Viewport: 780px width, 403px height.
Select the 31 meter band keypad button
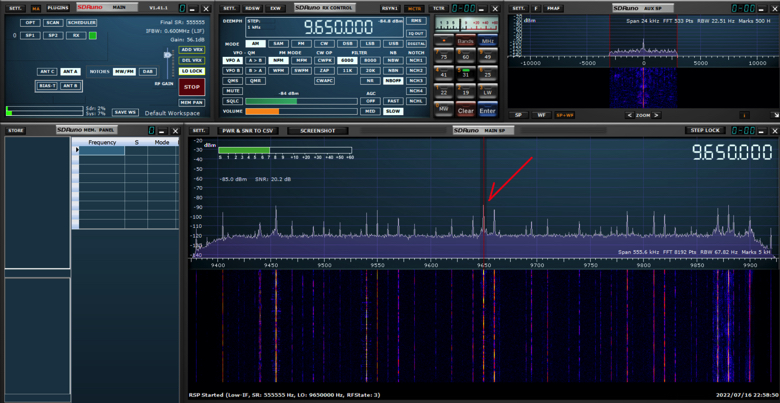[466, 74]
